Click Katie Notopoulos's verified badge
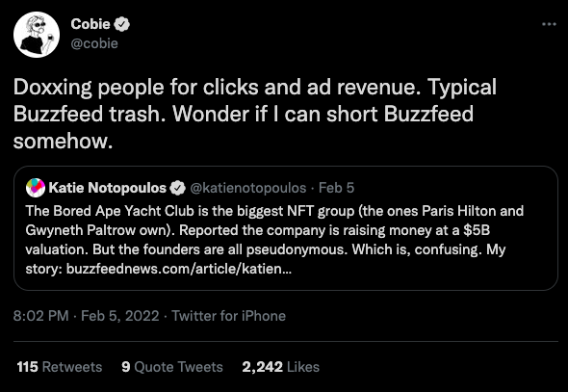The height and width of the screenshot is (392, 568). [x=177, y=188]
